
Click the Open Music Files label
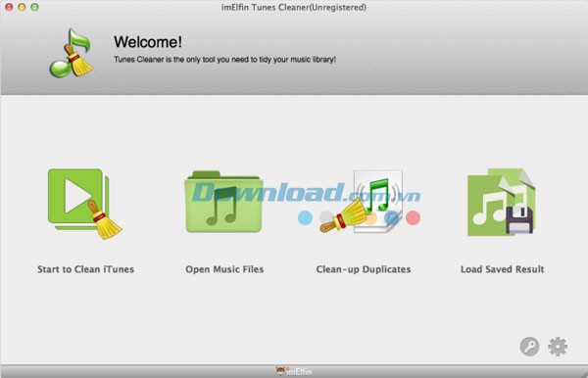(x=224, y=269)
